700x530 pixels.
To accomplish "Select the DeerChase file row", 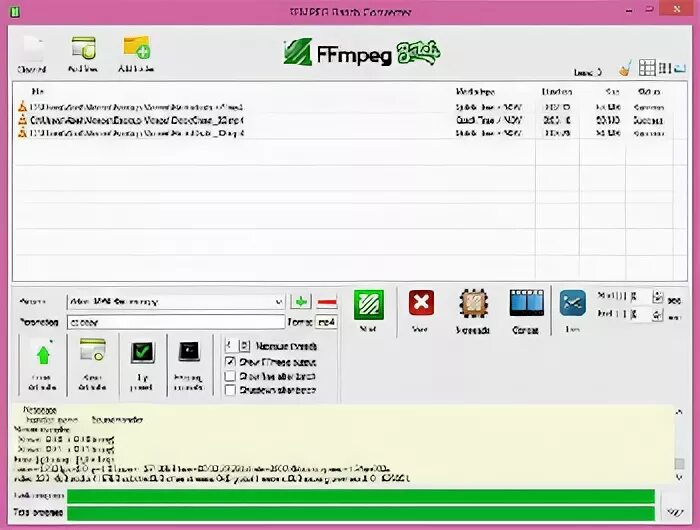I will point(344,120).
